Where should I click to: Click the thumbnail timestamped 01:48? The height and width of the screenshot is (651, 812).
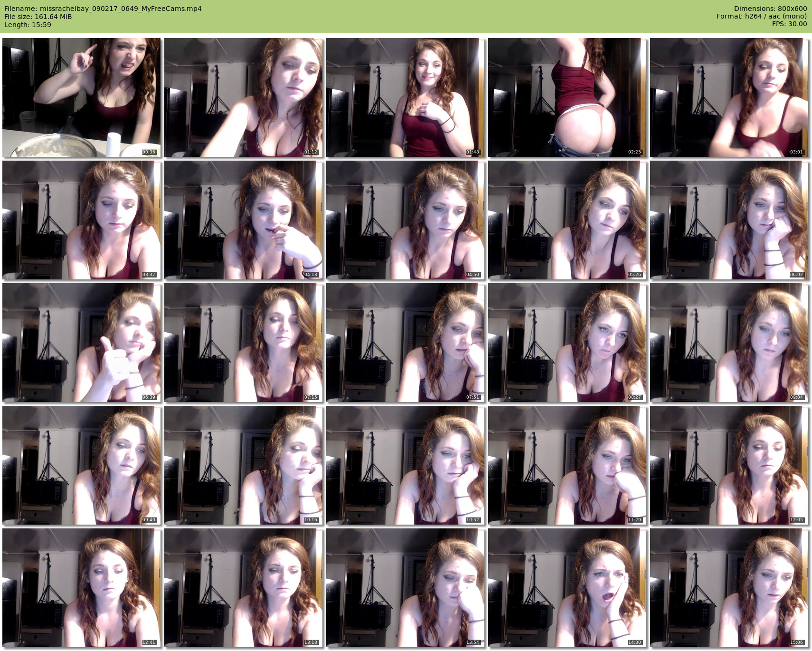[406, 97]
